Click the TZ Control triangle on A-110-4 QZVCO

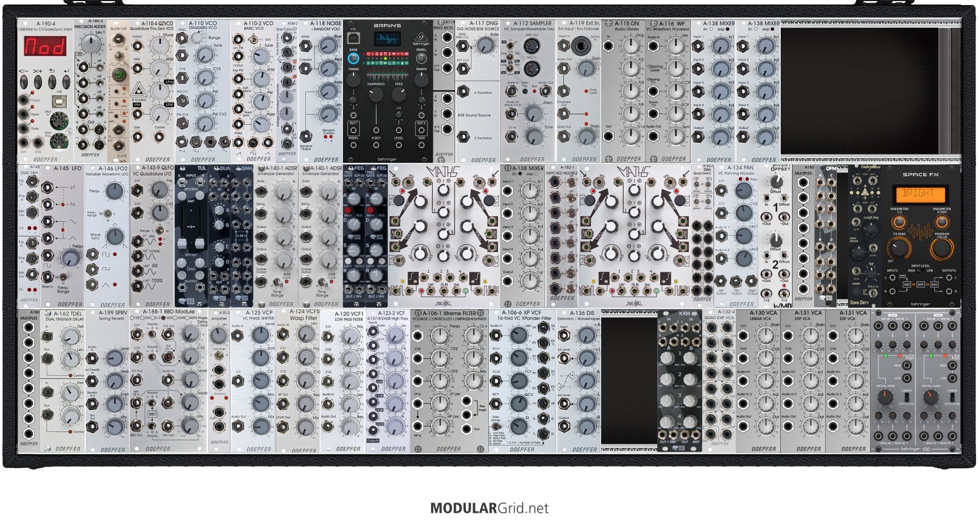click(138, 90)
